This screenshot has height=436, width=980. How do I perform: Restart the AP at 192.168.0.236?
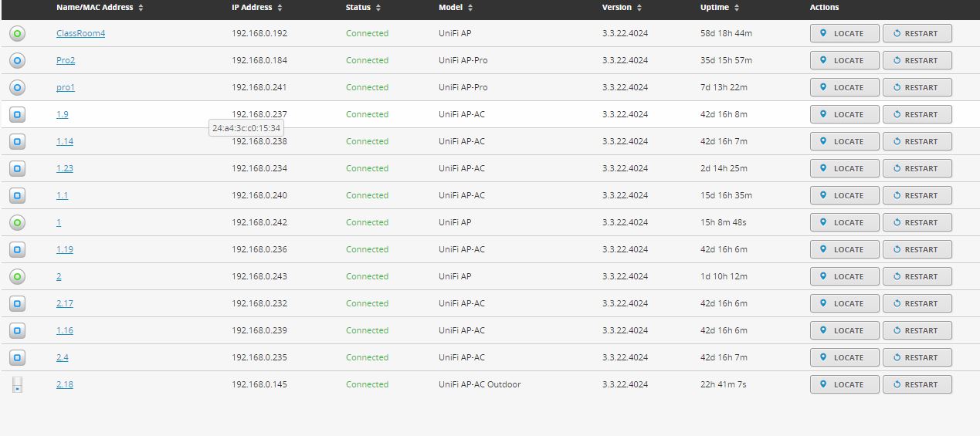click(x=917, y=250)
